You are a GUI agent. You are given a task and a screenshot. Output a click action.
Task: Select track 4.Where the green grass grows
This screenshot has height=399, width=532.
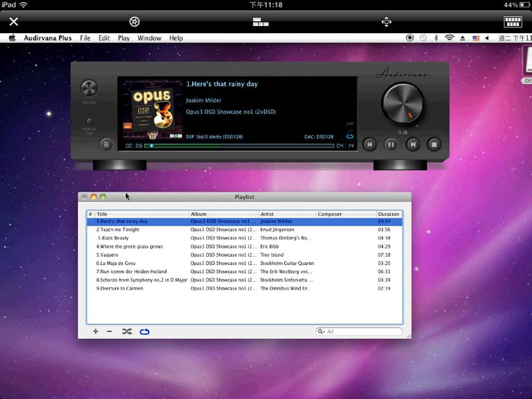pyautogui.click(x=244, y=247)
